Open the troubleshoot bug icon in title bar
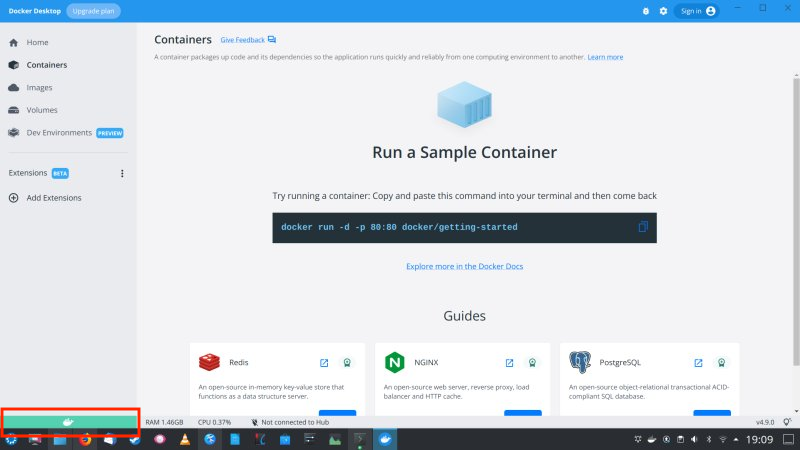Image resolution: width=800 pixels, height=450 pixels. click(645, 11)
